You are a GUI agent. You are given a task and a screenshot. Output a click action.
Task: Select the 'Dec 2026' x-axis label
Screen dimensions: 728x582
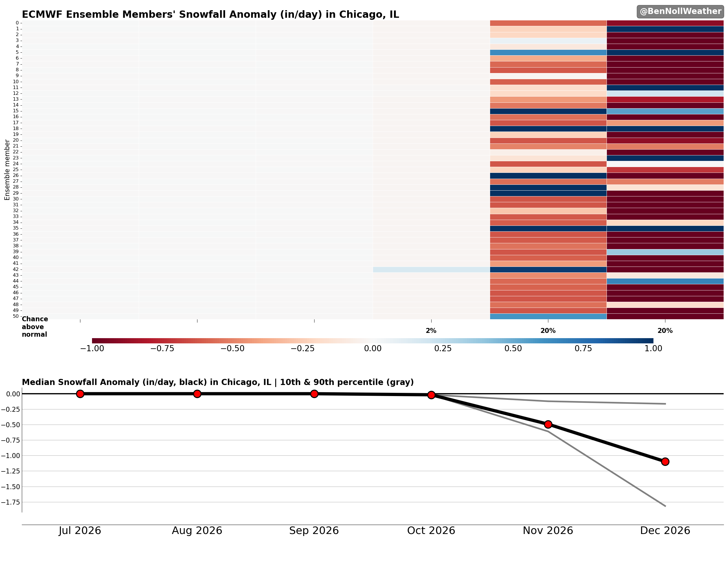[x=665, y=531]
